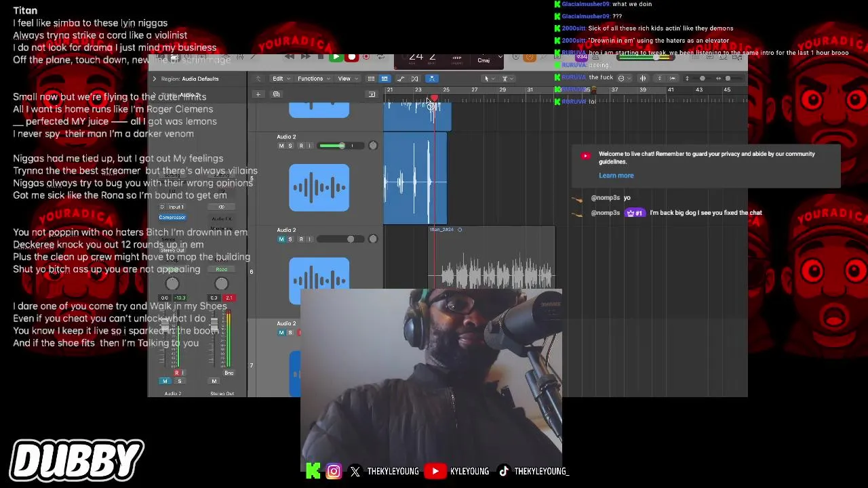
Task: Toggle the waveform zoom icon
Action: (643, 79)
